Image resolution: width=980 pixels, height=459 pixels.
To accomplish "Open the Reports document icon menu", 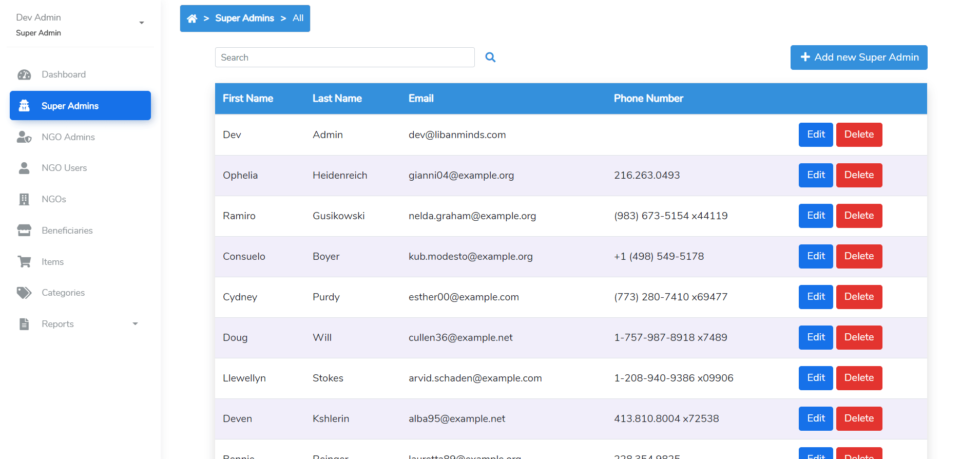I will point(24,324).
